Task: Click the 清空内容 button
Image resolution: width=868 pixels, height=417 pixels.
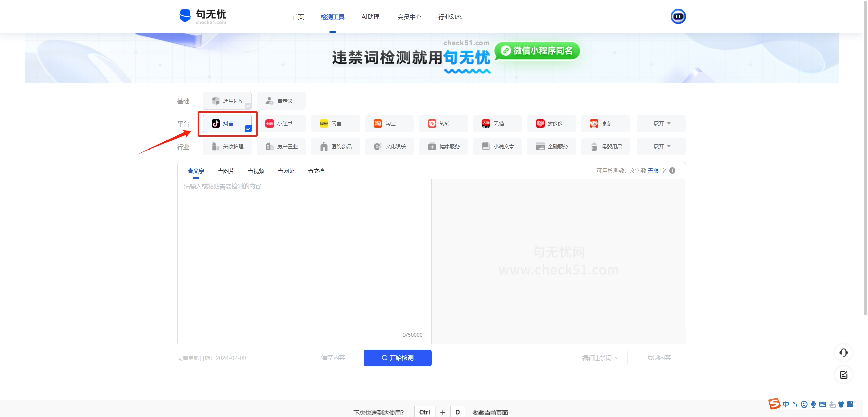Action: click(333, 358)
